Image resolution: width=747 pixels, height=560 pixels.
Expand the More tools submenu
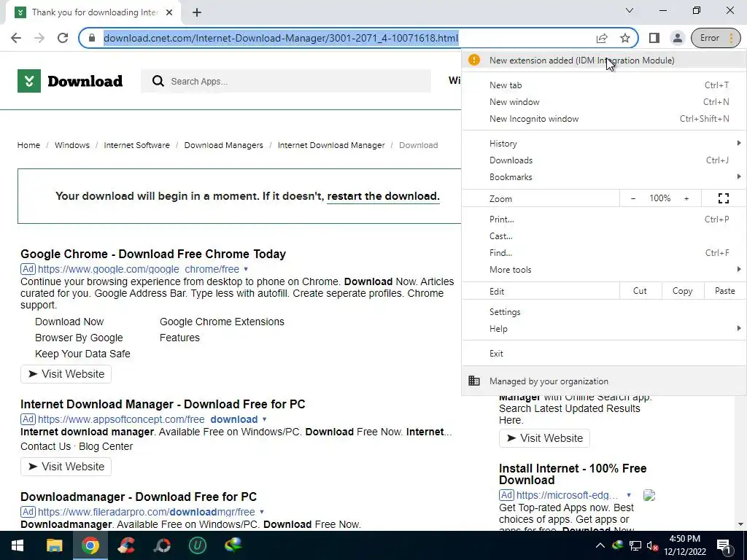(x=603, y=270)
